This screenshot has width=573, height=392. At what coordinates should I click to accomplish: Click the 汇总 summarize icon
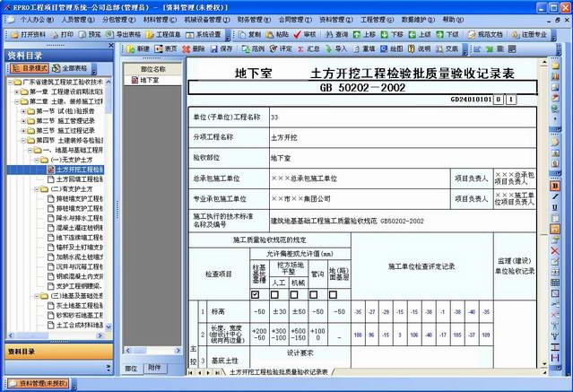[x=300, y=49]
